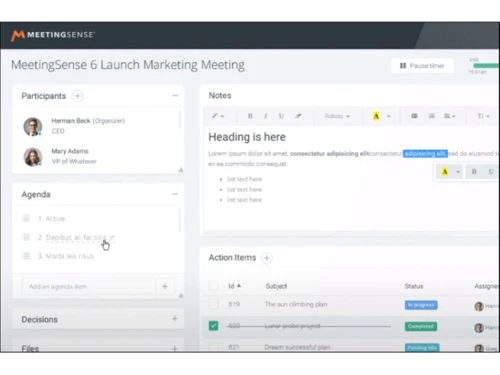Image resolution: width=500 pixels, height=375 pixels.
Task: Open Lunar probe project item
Action: click(x=292, y=326)
